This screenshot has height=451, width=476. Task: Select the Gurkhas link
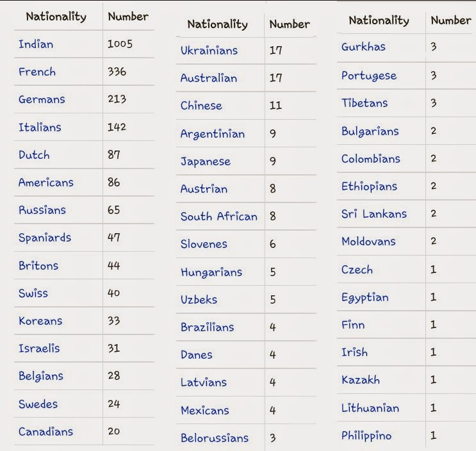[x=363, y=47]
